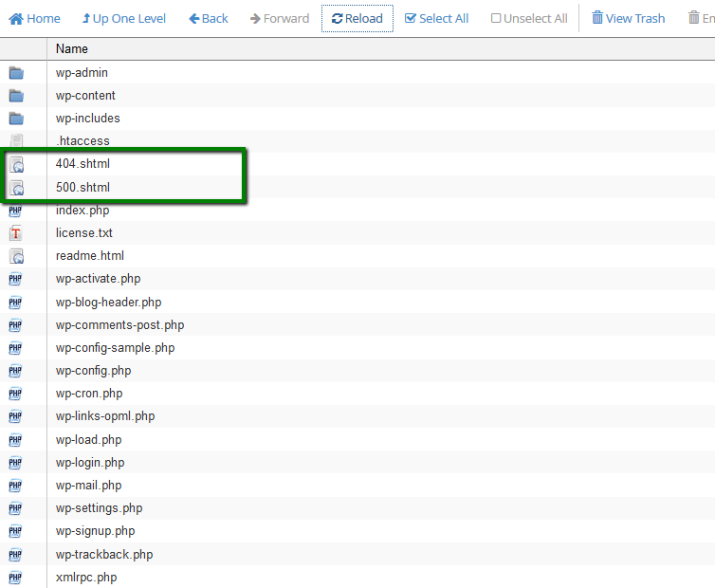This screenshot has height=588, width=715.
Task: Click the license.txt text file icon
Action: [x=16, y=233]
